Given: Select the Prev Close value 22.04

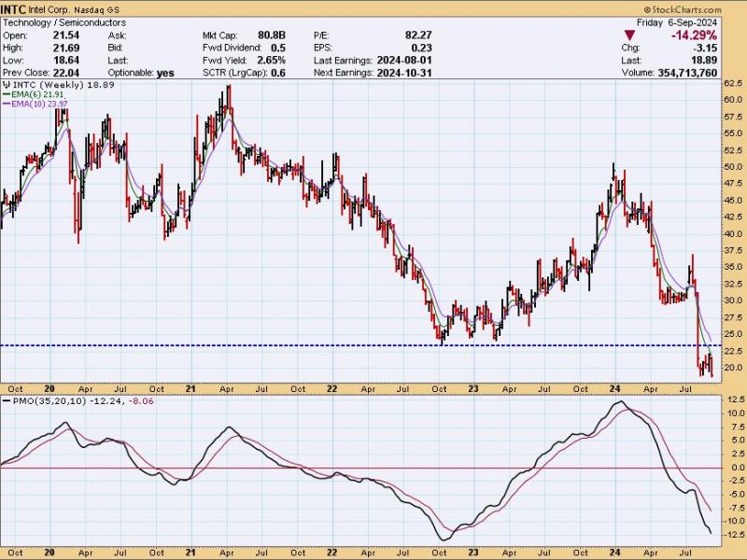Looking at the screenshot, I should click(x=66, y=73).
